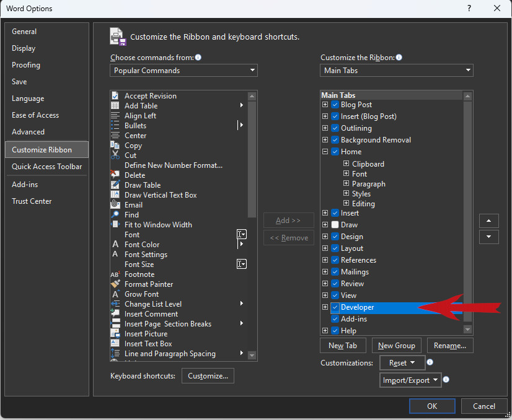Expand the Clipboard group node
The image size is (512, 420).
(x=346, y=164)
